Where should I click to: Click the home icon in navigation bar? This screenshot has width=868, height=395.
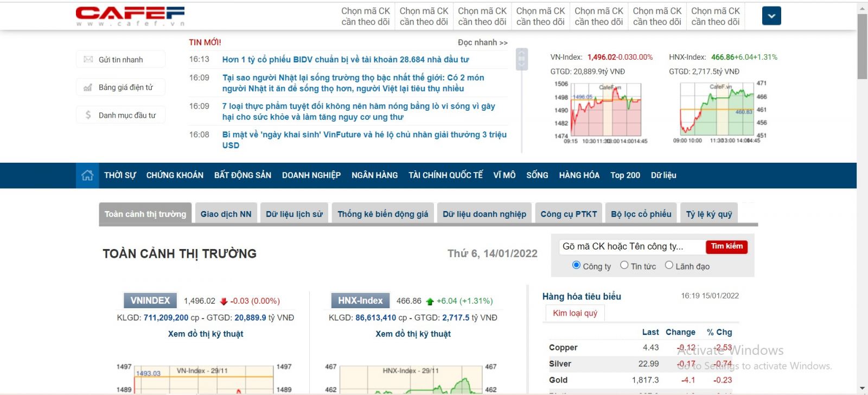coord(87,175)
